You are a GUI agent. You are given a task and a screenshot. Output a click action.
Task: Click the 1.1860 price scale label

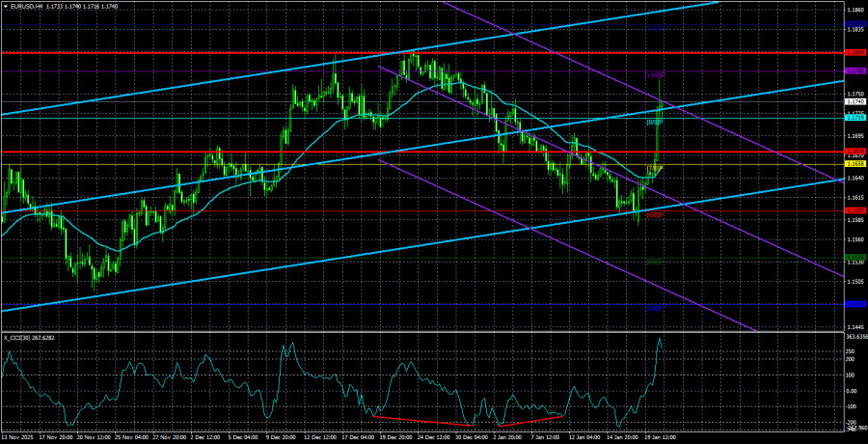854,10
